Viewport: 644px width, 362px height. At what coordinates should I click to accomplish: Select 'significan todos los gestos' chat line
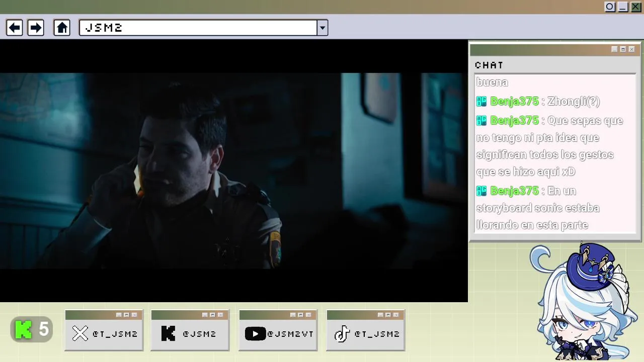(545, 155)
